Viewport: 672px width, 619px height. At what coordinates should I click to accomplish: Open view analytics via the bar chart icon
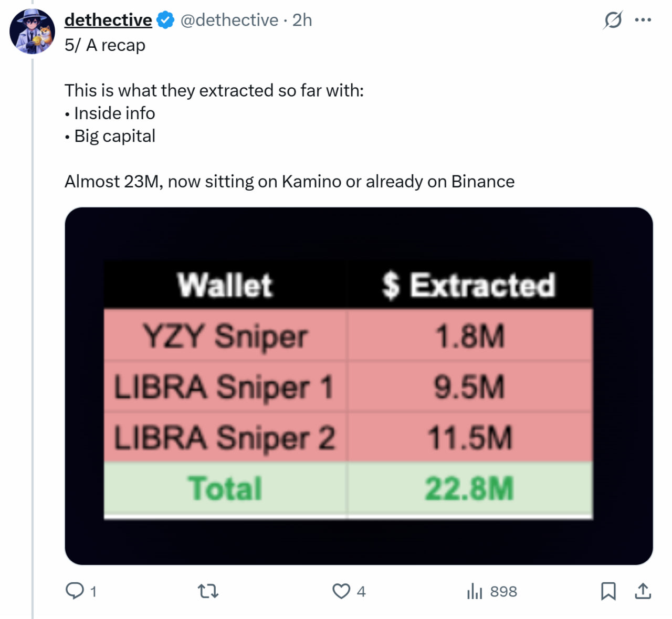pyautogui.click(x=474, y=591)
